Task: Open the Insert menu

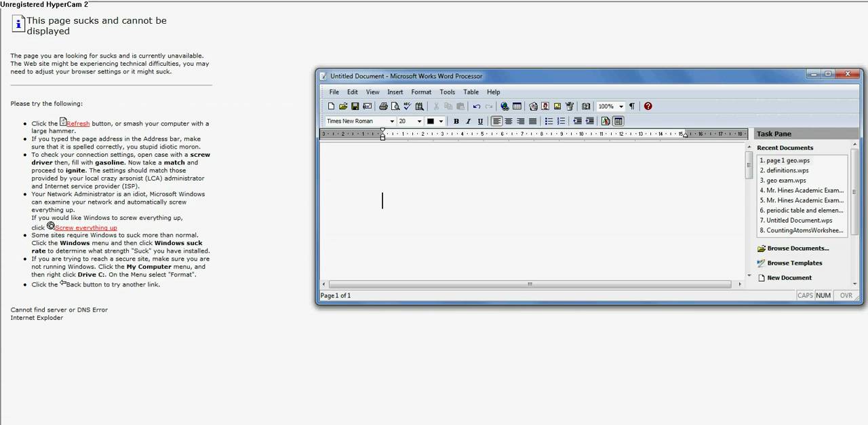Action: 395,92
